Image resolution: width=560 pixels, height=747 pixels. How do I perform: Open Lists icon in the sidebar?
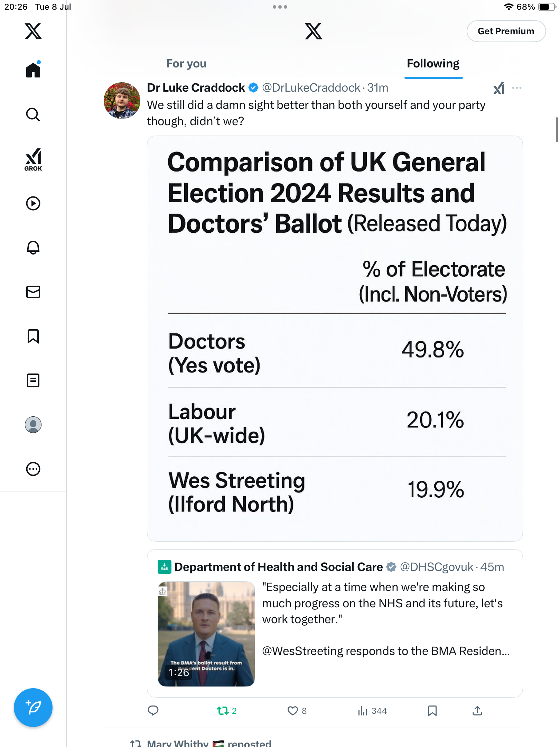click(x=33, y=380)
